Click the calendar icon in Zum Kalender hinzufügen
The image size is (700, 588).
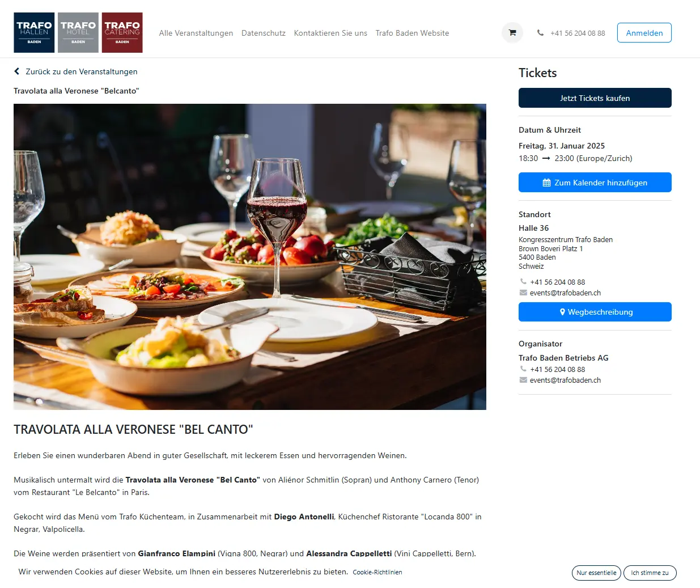[x=547, y=183]
